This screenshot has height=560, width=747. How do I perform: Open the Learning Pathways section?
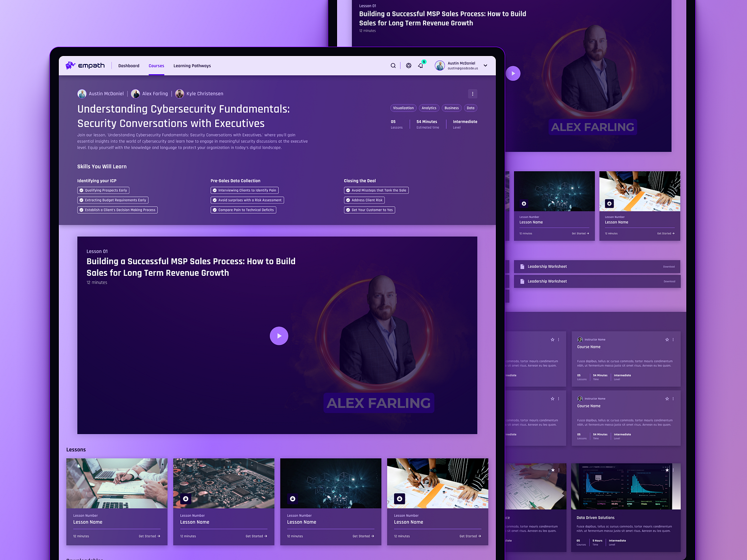pos(192,66)
